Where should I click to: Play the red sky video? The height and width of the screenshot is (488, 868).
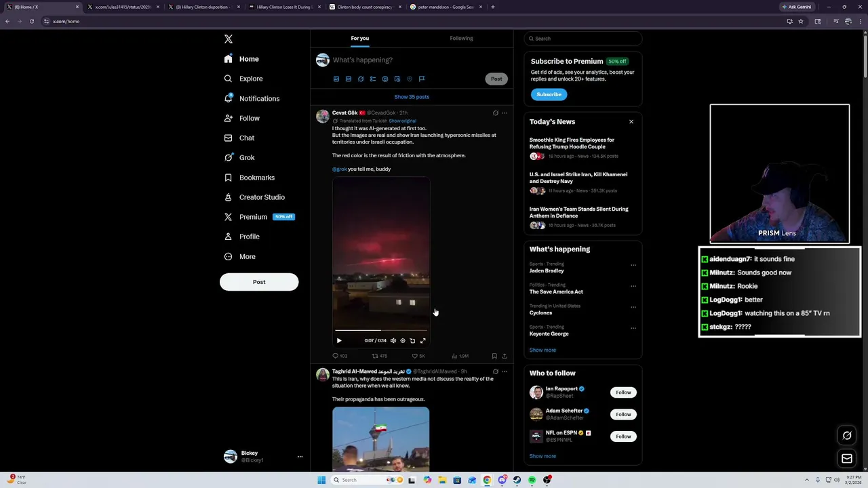(339, 341)
